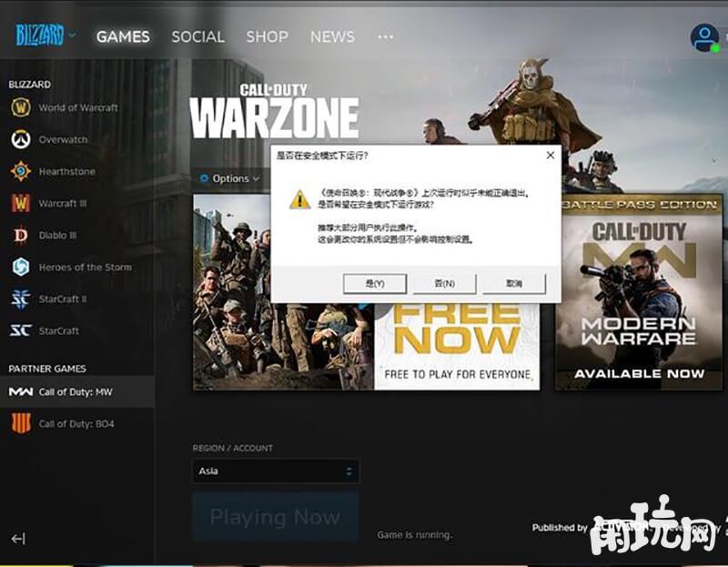Close the safe mode dialog
This screenshot has height=567, width=728.
(x=551, y=155)
